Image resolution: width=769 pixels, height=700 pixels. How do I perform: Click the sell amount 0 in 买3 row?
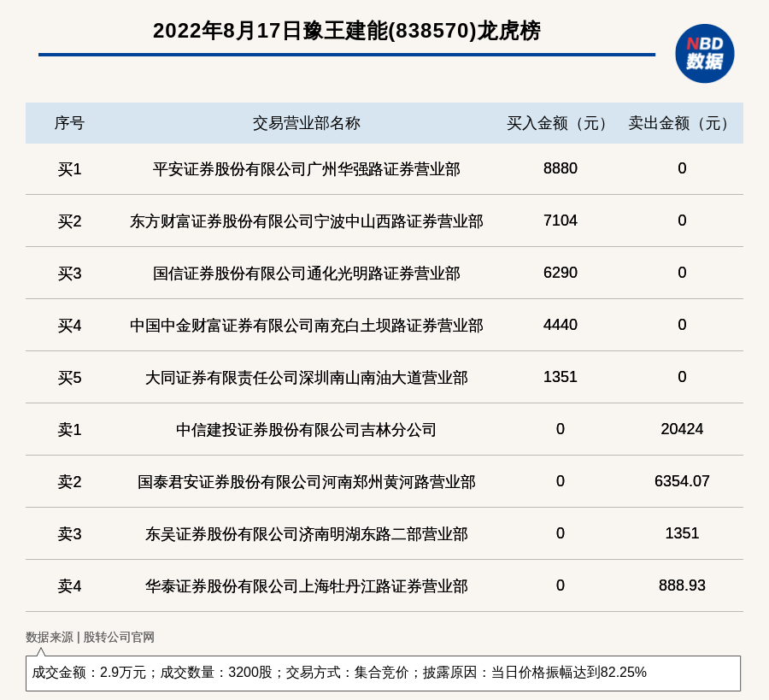click(682, 273)
